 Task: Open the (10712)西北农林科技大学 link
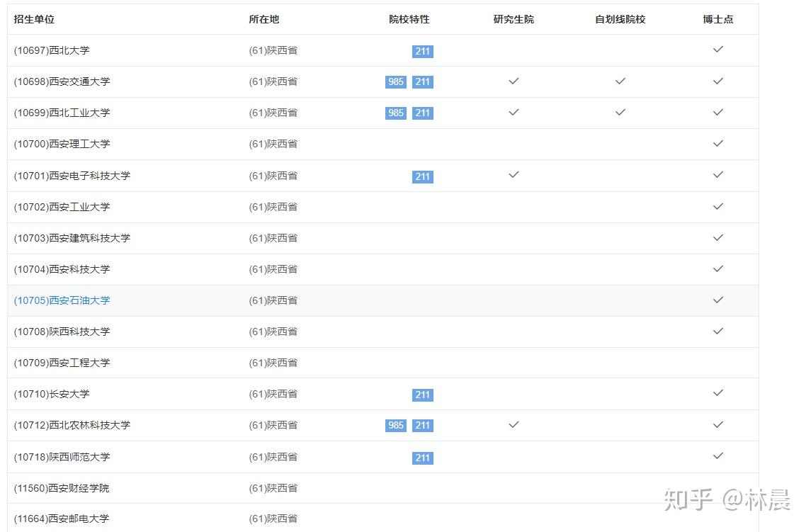pos(72,426)
